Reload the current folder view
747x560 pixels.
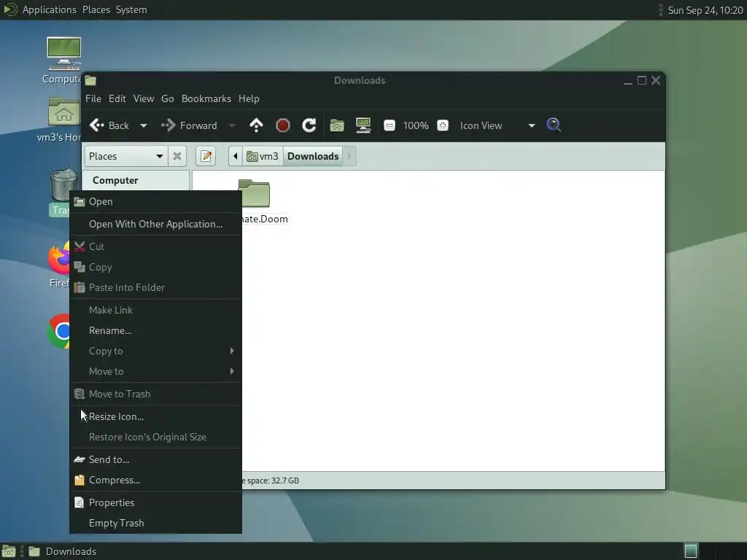tap(309, 125)
